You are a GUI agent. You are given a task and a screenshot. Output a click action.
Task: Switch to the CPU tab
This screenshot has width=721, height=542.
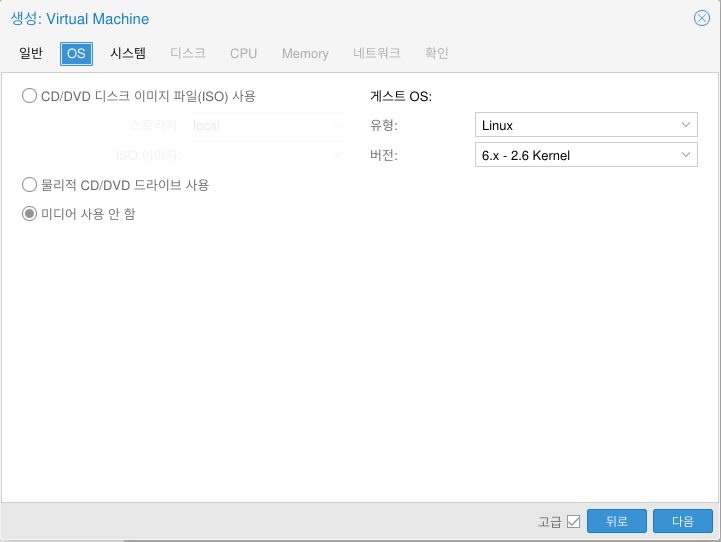(243, 53)
